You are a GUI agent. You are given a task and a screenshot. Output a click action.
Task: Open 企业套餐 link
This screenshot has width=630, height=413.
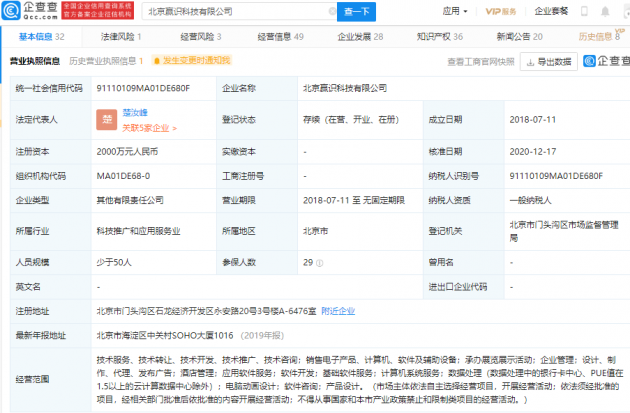(x=551, y=11)
